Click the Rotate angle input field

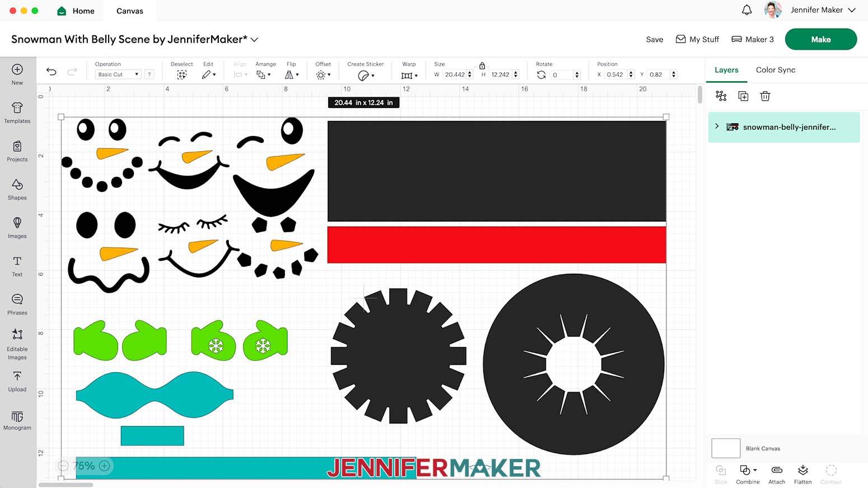(x=562, y=74)
